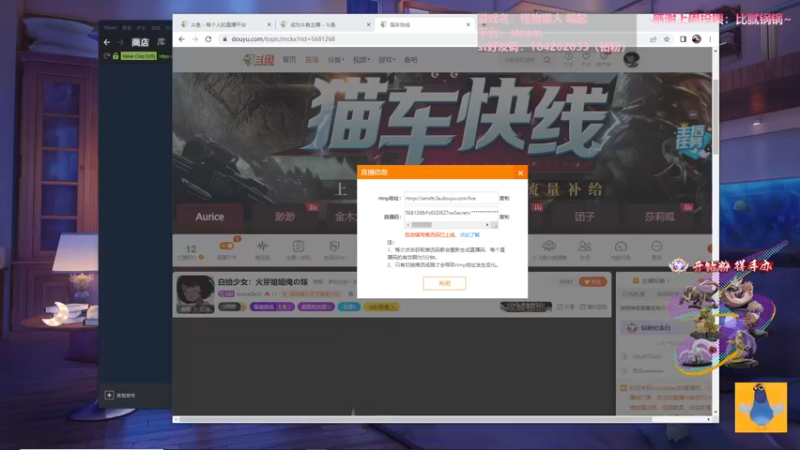Focus the rtmp address input field
This screenshot has height=450, width=800.
click(x=451, y=198)
